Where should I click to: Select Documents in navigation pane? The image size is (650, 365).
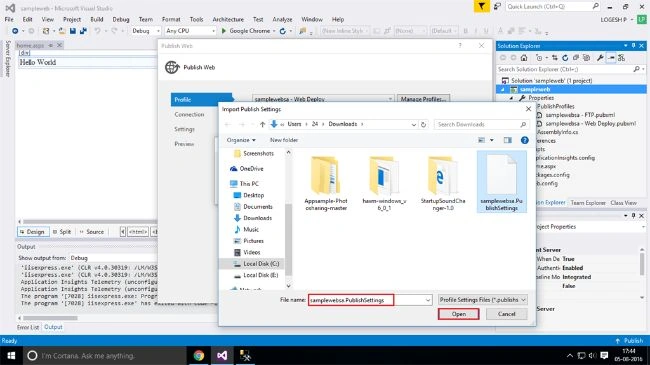coord(253,207)
